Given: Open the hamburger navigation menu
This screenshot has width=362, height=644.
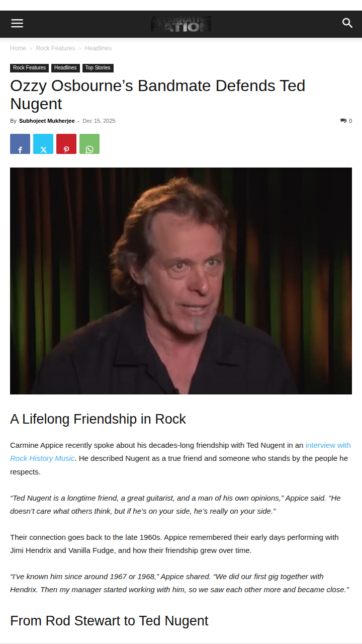Looking at the screenshot, I should click(x=17, y=23).
